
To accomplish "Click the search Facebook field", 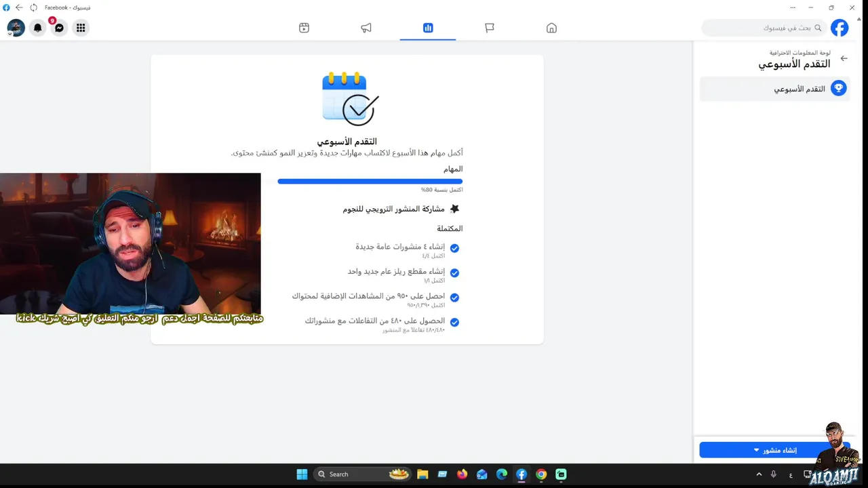I will [764, 28].
